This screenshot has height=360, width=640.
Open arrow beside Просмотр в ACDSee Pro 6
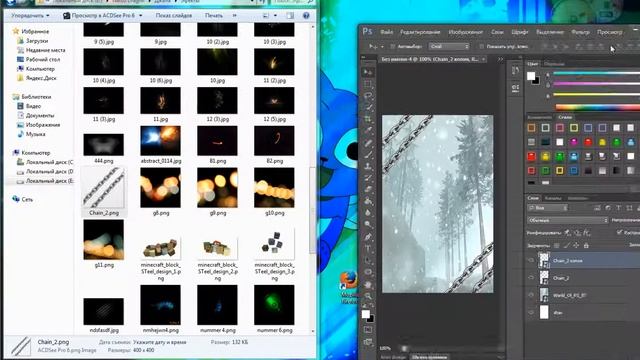(x=140, y=16)
